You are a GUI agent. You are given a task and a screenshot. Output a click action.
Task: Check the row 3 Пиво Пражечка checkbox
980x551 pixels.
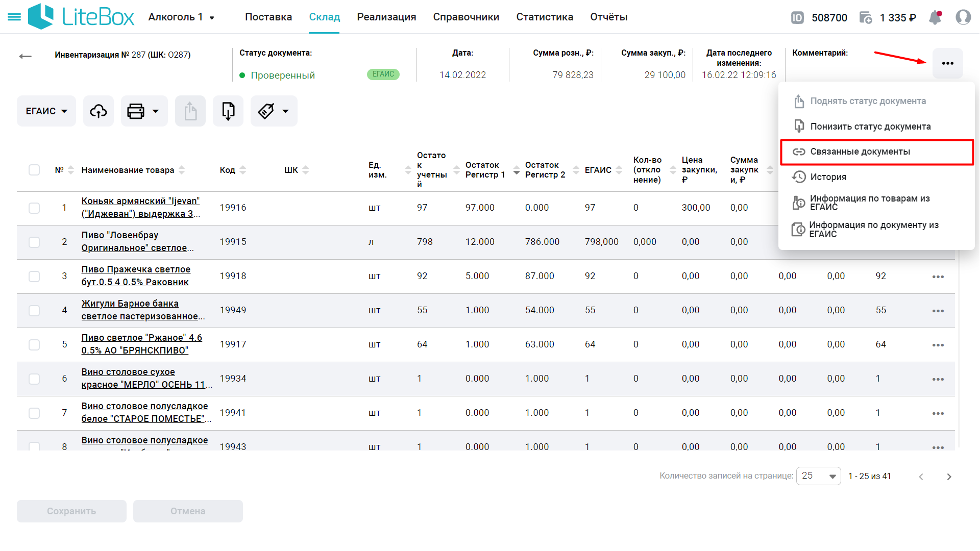[x=34, y=276]
